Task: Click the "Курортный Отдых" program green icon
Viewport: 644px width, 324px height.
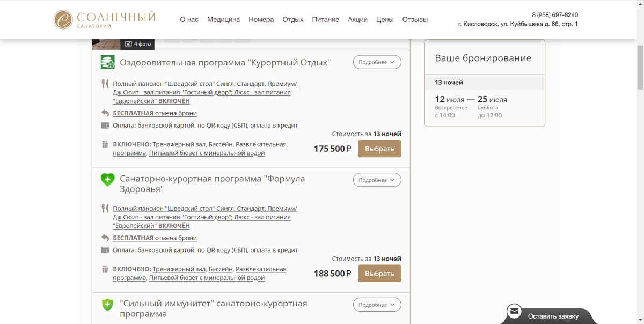Action: (108, 62)
